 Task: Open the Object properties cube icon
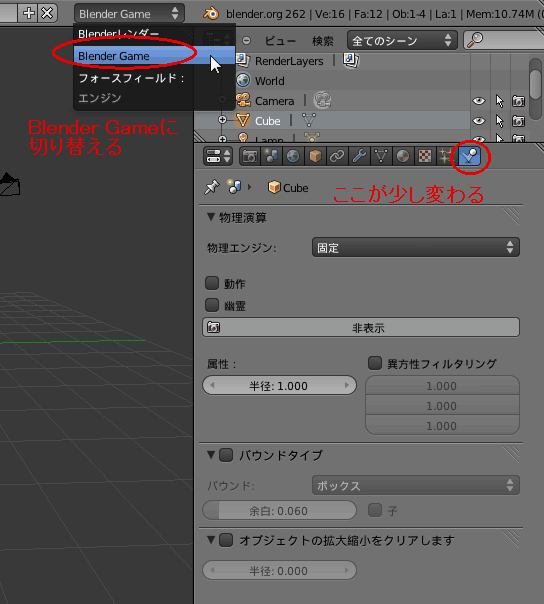(x=315, y=156)
